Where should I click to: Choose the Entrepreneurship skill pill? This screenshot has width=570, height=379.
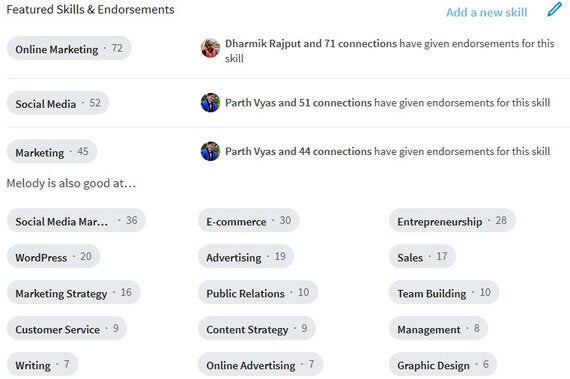tap(452, 221)
